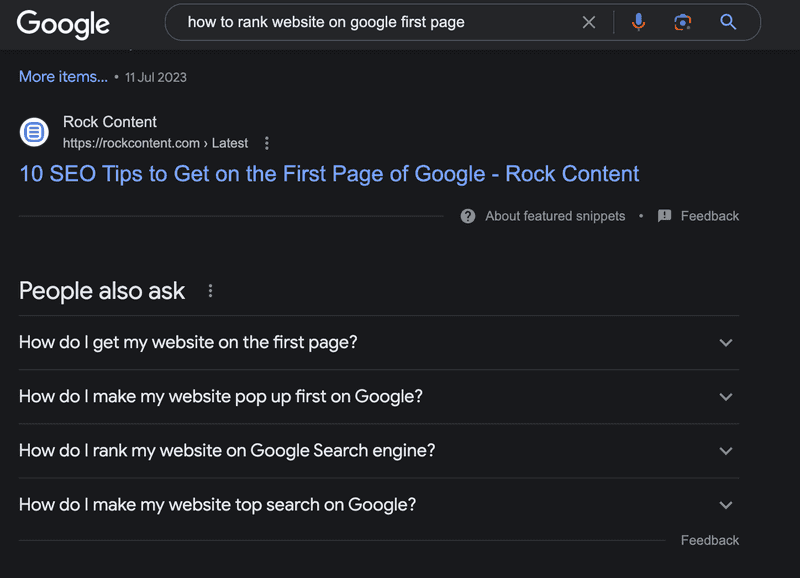
Task: Click the feedback flag icon
Action: coord(664,216)
